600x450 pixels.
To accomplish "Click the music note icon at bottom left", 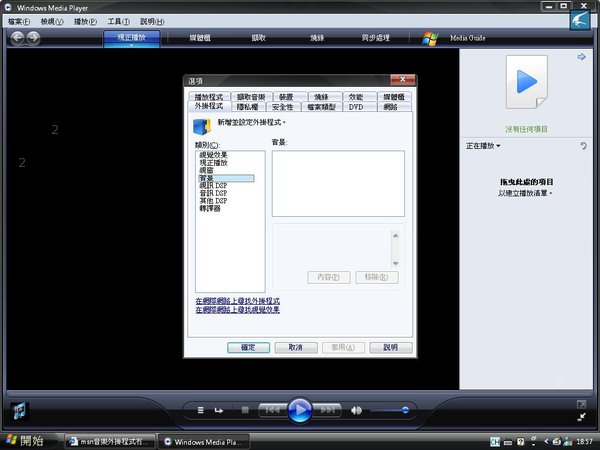I will point(18,411).
